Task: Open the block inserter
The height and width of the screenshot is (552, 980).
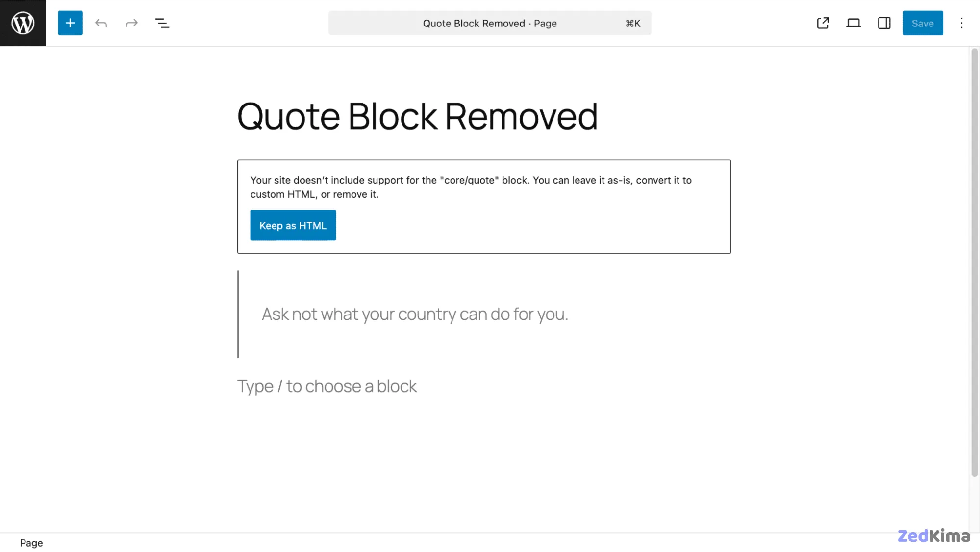Action: (x=70, y=23)
